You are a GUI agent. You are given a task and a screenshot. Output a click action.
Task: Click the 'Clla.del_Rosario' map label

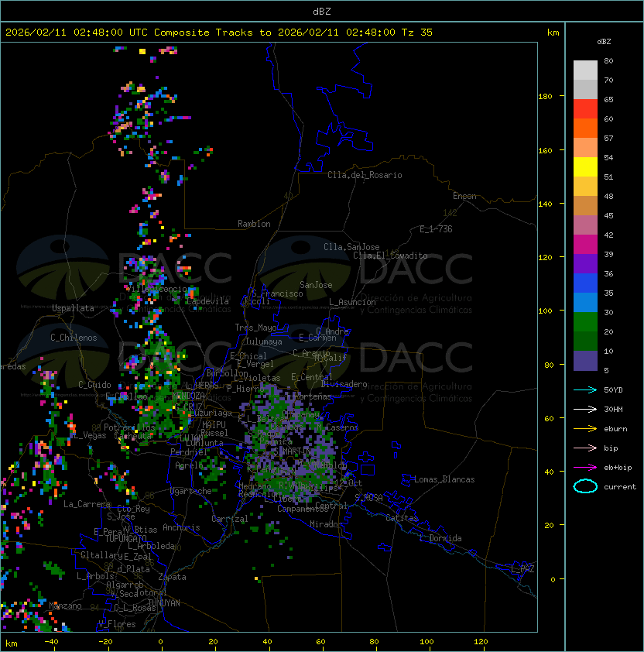365,175
